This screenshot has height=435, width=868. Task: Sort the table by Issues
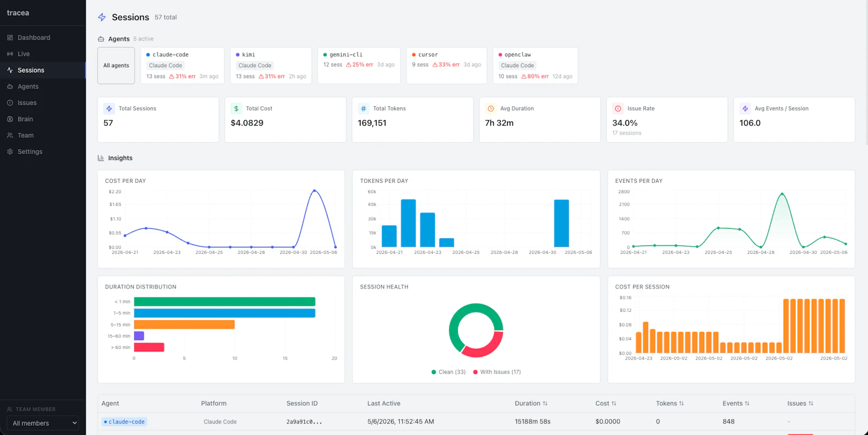pos(800,404)
